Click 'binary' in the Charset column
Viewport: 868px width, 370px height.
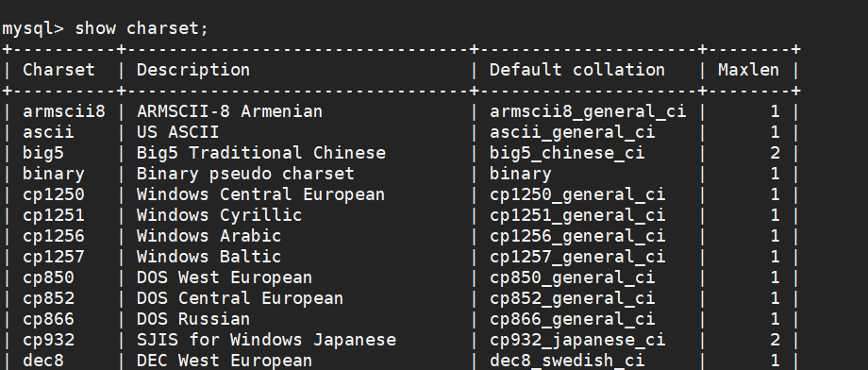pos(54,174)
